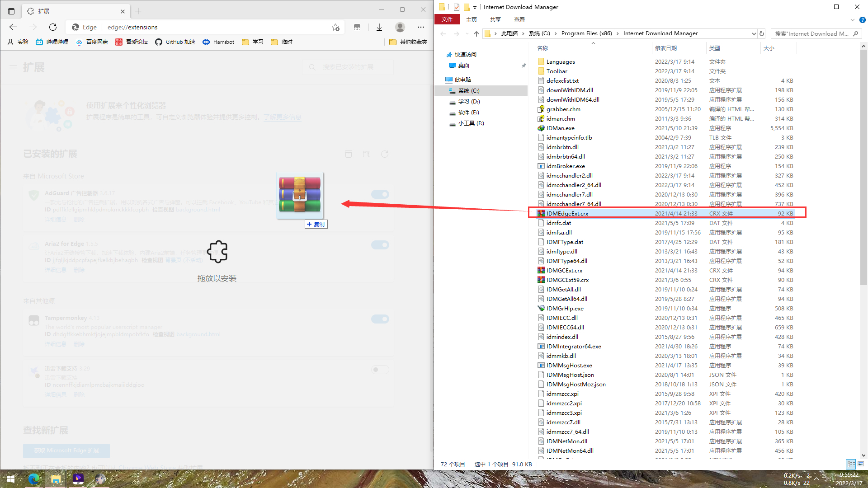Expand the Explorer ribbon chevron
Screen dimensions: 868x488
tap(853, 20)
